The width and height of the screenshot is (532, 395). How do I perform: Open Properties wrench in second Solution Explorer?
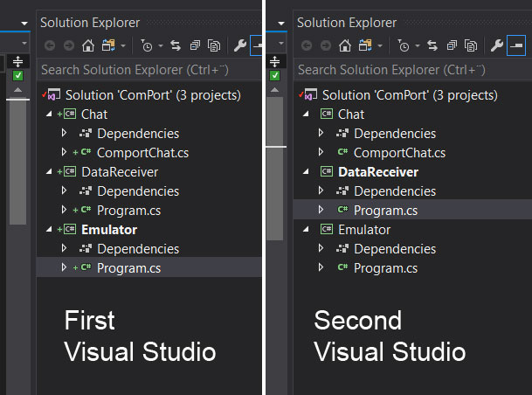pyautogui.click(x=497, y=45)
